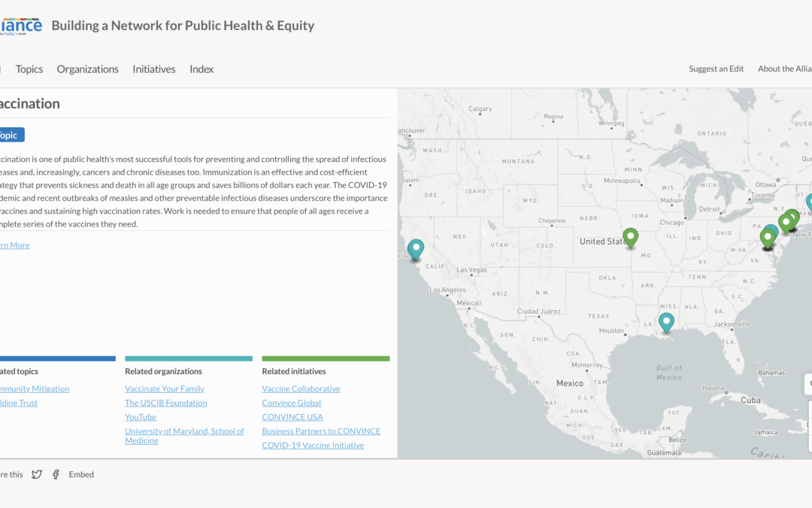Screen dimensions: 812x508
Task: Share this page via the Facebook icon
Action: point(56,474)
